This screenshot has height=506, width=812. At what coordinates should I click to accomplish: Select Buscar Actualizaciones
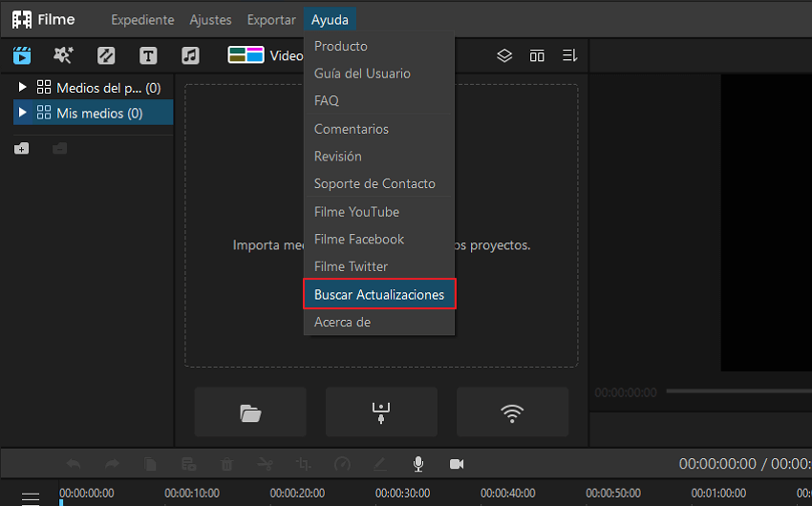pos(379,294)
